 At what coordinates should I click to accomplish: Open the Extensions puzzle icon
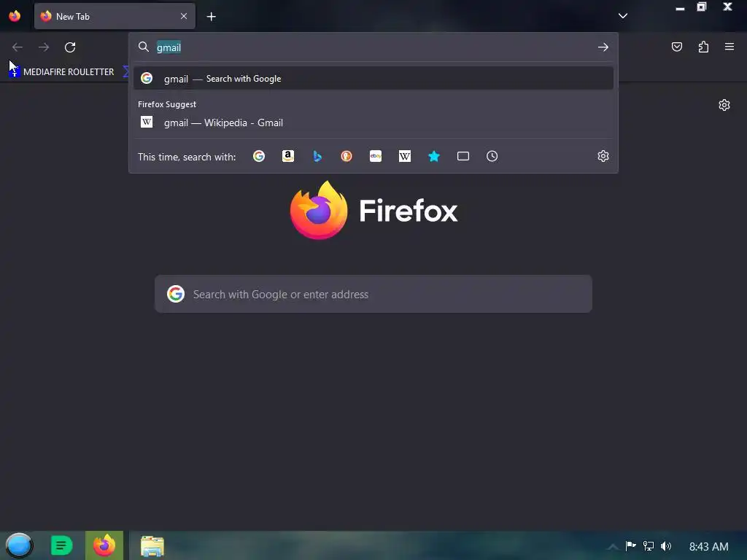click(x=703, y=47)
